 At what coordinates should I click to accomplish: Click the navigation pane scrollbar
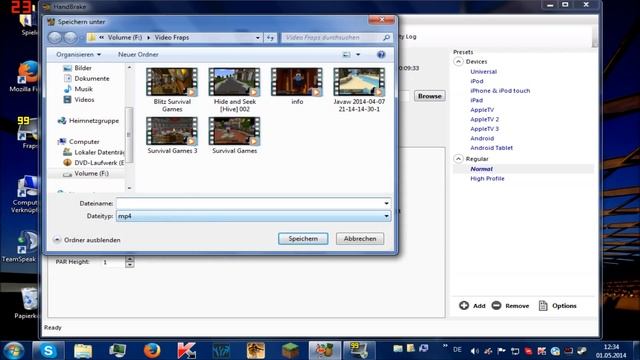coord(129,135)
